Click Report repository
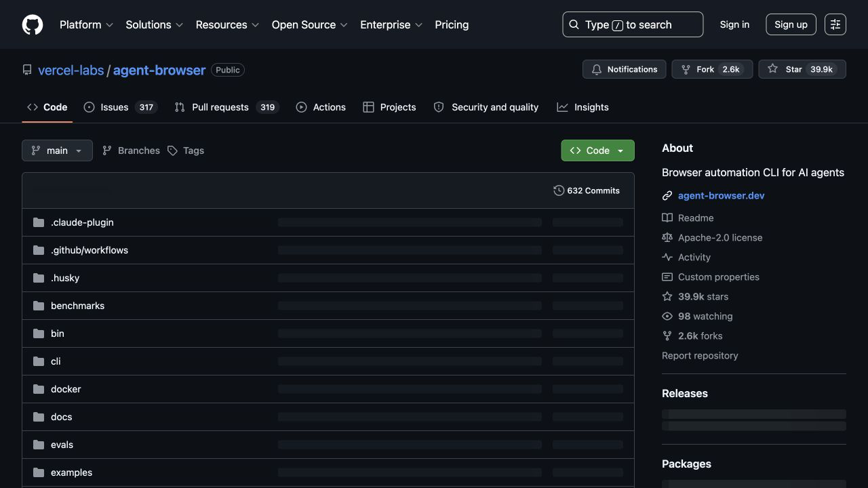This screenshot has height=488, width=868. [700, 355]
